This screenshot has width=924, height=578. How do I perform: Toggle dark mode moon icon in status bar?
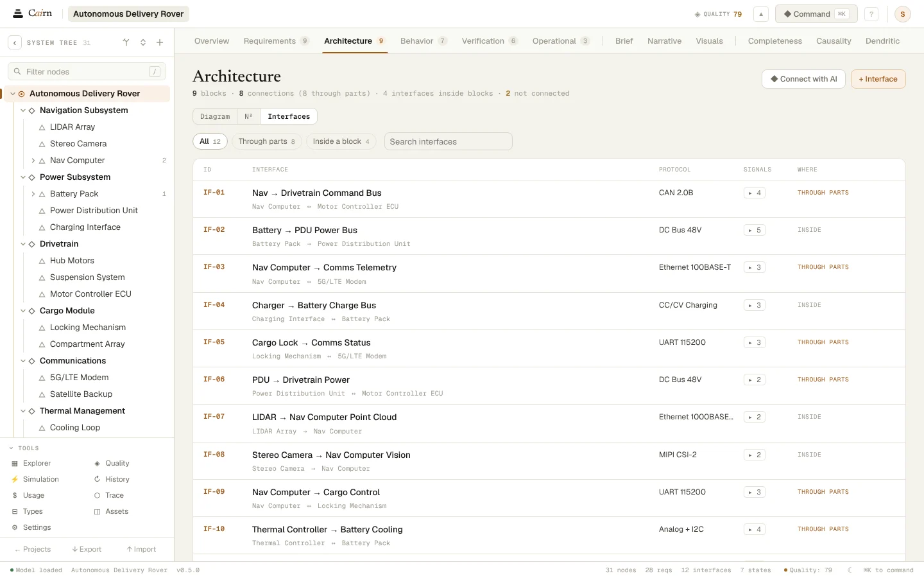(x=850, y=570)
